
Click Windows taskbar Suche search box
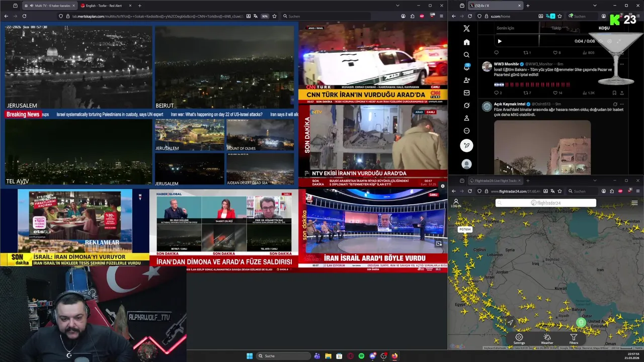pos(284,356)
